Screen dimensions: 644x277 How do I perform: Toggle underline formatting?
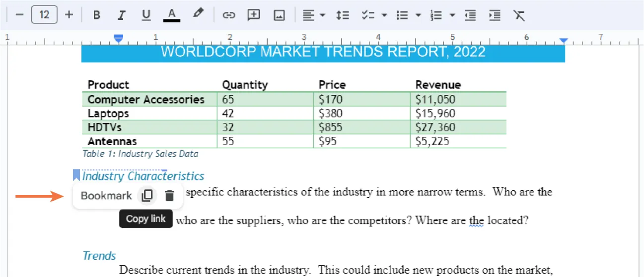(x=146, y=15)
